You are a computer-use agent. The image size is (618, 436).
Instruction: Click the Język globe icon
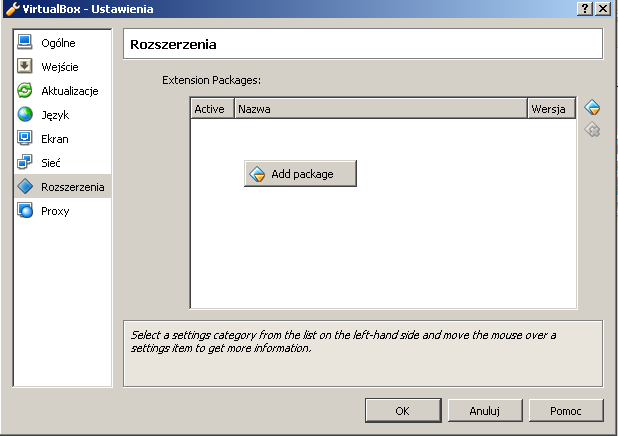pyautogui.click(x=25, y=114)
